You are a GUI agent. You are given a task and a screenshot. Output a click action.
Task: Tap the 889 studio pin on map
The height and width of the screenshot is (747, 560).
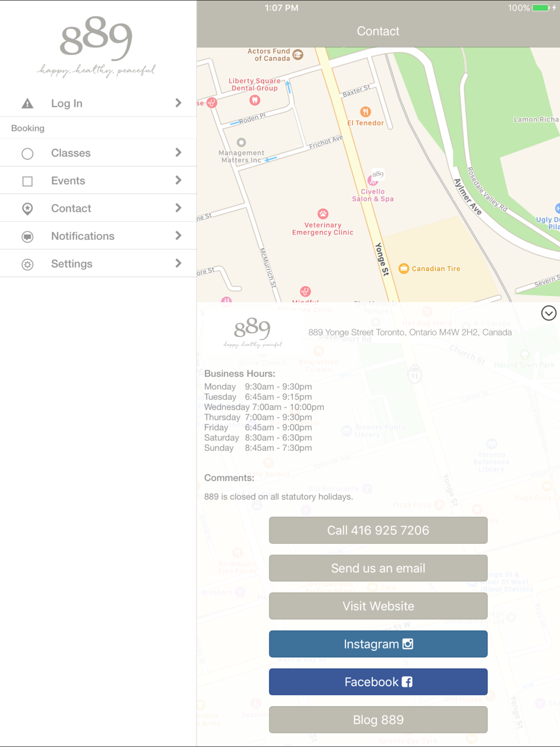pos(378,175)
